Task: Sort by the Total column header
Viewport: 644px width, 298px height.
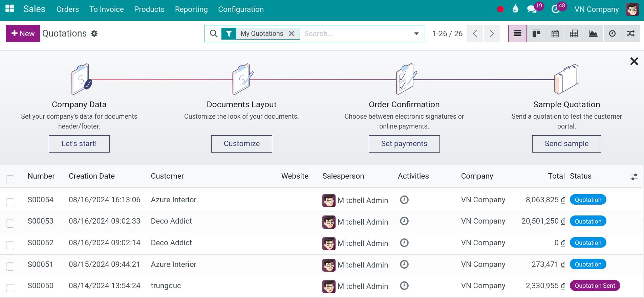Action: tap(556, 176)
